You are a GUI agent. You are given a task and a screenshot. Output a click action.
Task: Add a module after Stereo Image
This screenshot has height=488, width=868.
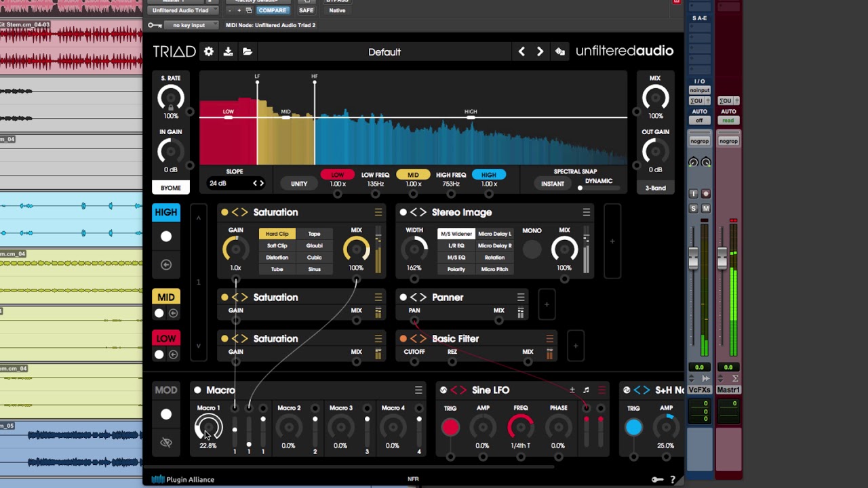point(612,241)
